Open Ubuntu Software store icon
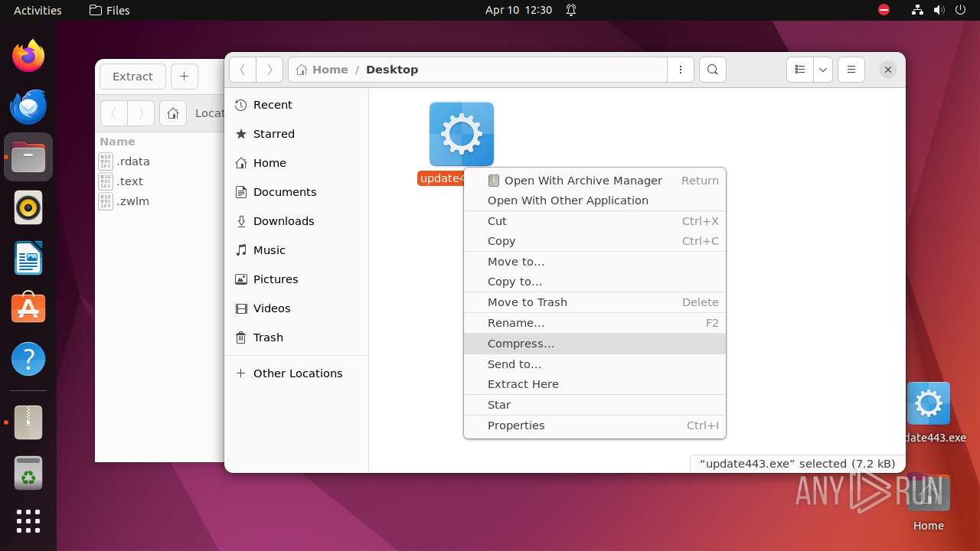The height and width of the screenshot is (551, 980). point(28,308)
